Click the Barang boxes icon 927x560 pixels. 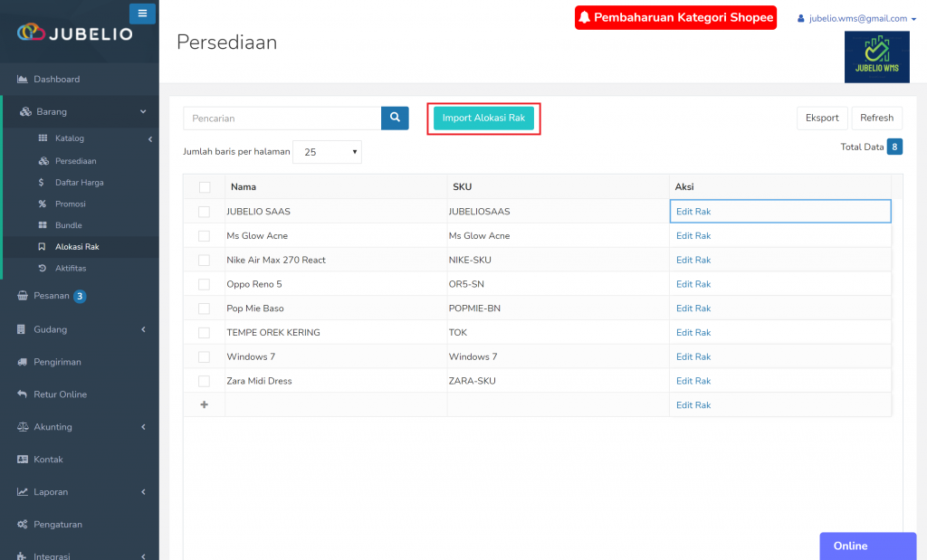[25, 111]
